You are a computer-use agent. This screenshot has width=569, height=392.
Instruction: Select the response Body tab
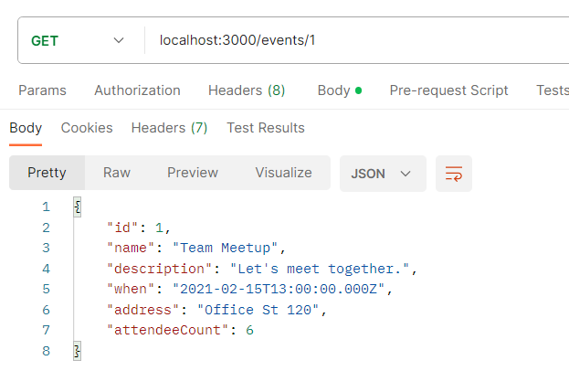coord(26,128)
